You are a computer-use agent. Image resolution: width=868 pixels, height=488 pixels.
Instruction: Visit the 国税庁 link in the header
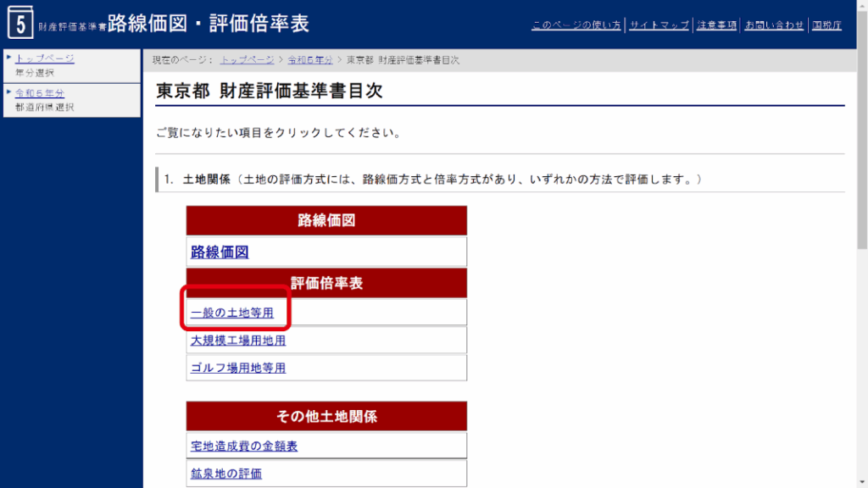pyautogui.click(x=826, y=25)
